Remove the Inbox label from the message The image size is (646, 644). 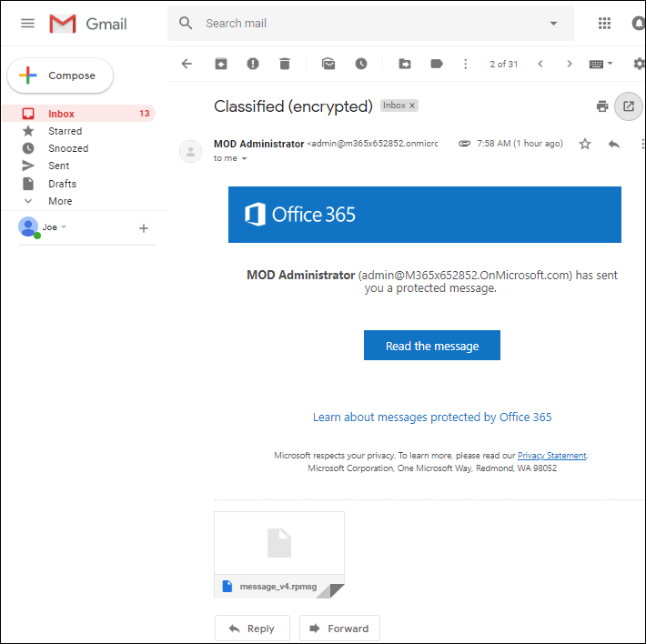tap(412, 106)
